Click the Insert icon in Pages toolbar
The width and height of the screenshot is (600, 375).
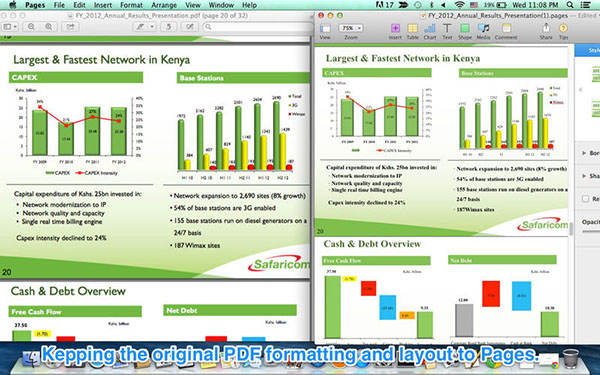pos(395,28)
